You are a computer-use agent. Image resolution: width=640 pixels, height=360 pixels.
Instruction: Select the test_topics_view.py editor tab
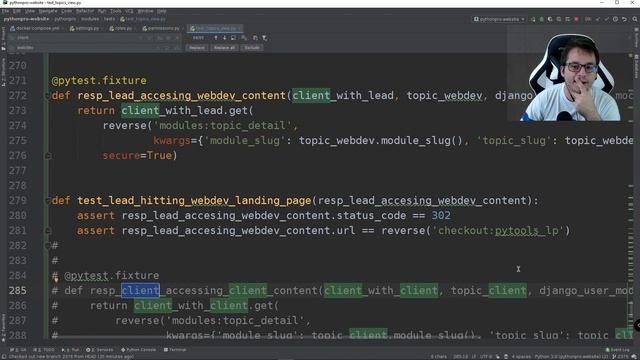tap(215, 29)
